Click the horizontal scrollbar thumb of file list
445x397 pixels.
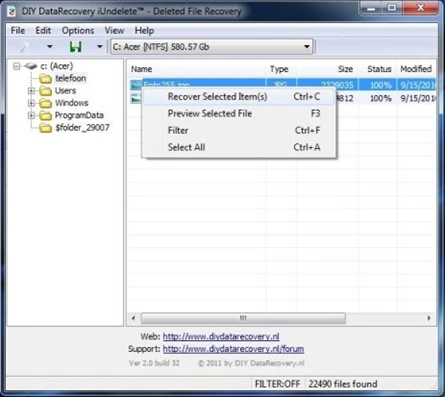coord(243,318)
